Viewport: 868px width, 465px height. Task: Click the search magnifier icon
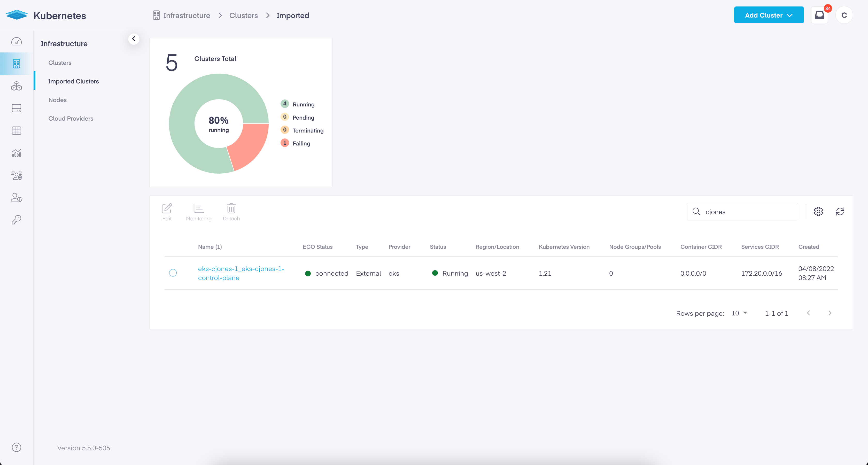pos(696,212)
